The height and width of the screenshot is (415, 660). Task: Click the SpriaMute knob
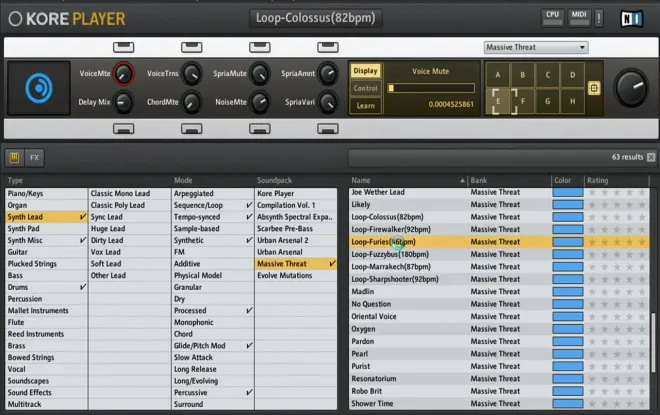[x=260, y=74]
